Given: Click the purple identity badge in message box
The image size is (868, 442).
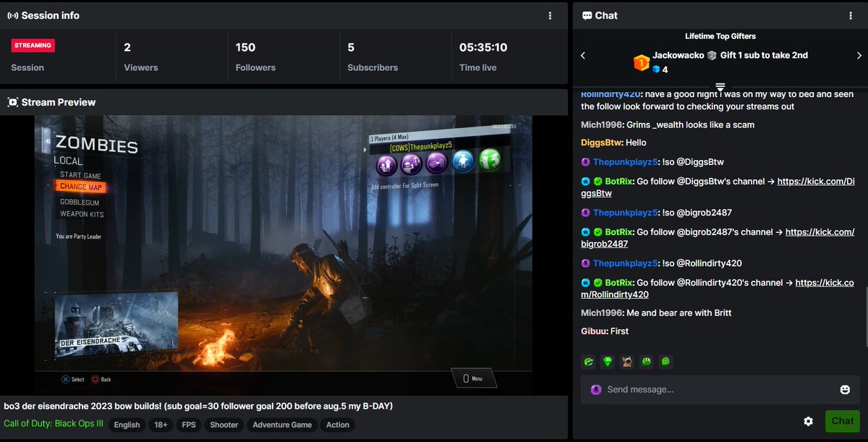Looking at the screenshot, I should pos(596,389).
